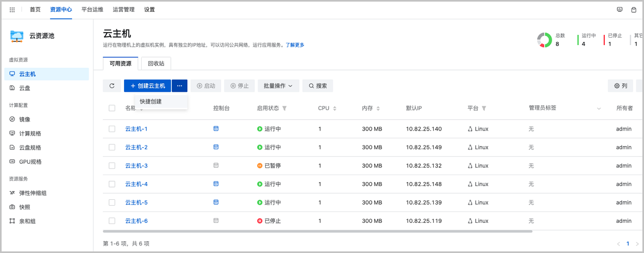Open the more options ellipsis button
Screen dimensions: 644x253
coord(180,86)
